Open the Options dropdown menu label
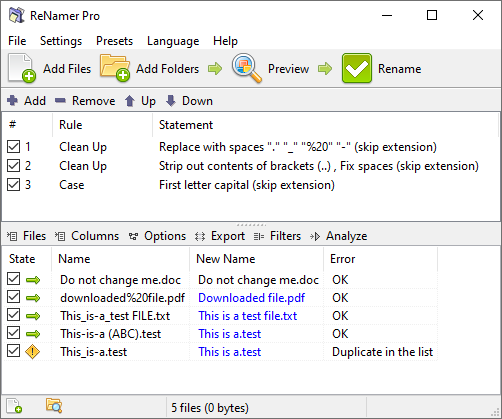The height and width of the screenshot is (419, 502). coord(165,236)
